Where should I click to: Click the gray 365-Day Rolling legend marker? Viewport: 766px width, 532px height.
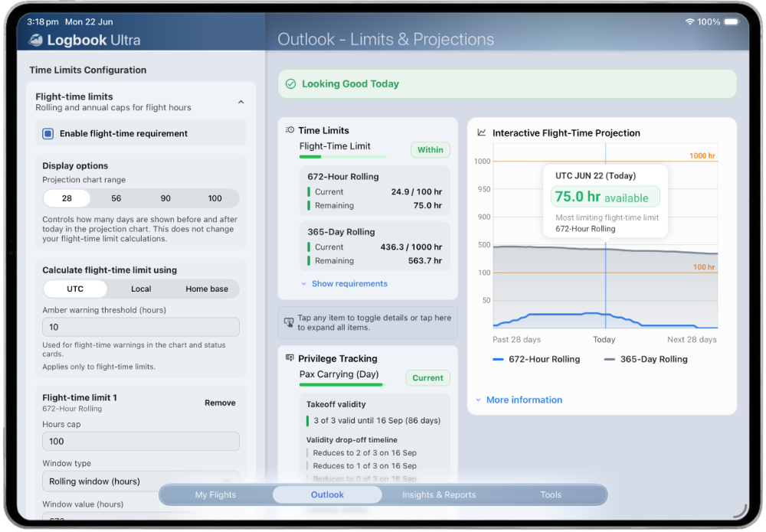[609, 359]
